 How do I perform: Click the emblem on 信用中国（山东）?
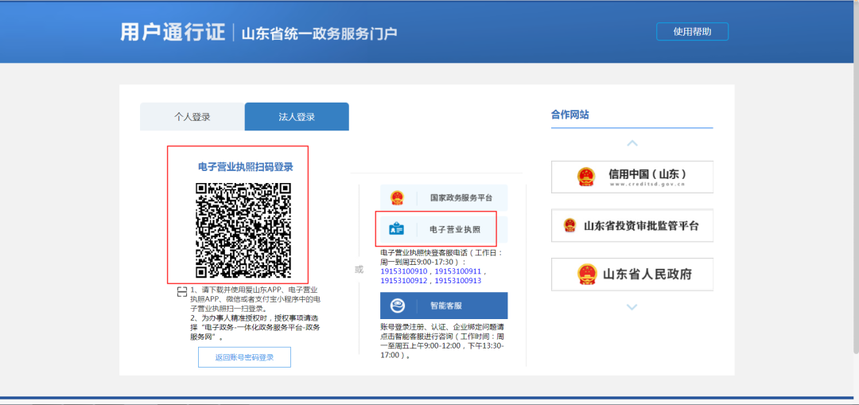585,177
